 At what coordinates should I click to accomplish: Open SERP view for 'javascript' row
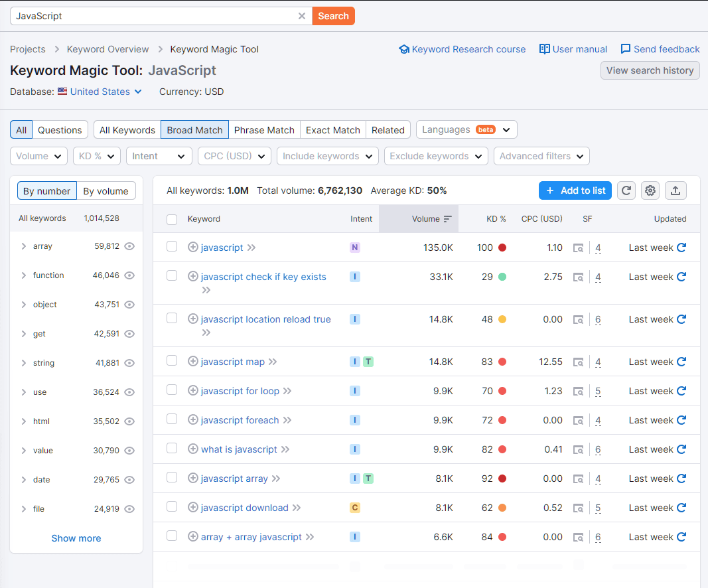578,248
